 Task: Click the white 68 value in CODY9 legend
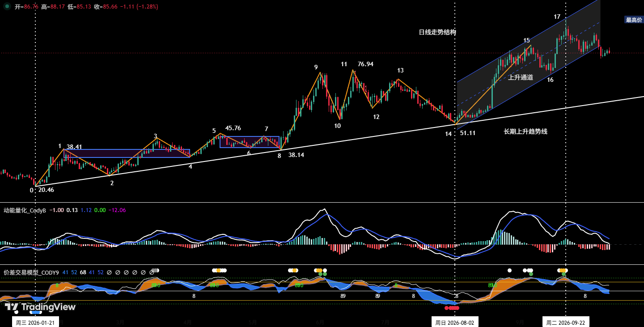pyautogui.click(x=83, y=272)
